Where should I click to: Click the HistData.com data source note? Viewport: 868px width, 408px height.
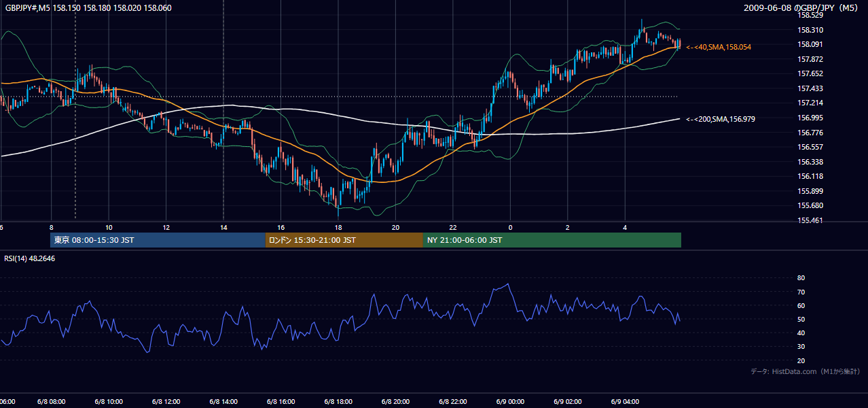click(806, 371)
